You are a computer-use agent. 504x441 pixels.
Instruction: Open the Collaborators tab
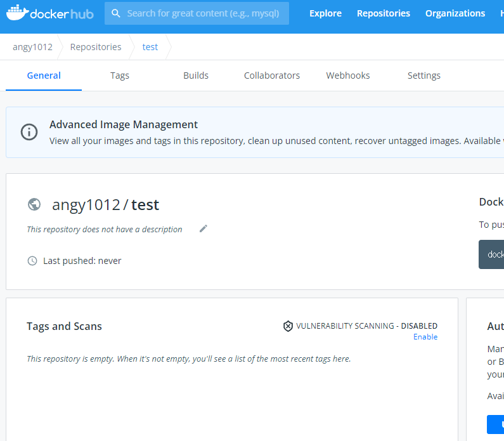pyautogui.click(x=271, y=76)
